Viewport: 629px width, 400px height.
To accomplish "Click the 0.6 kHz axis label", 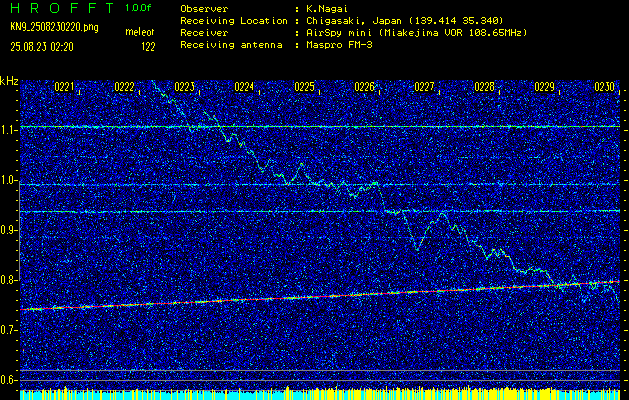I will [x=8, y=380].
